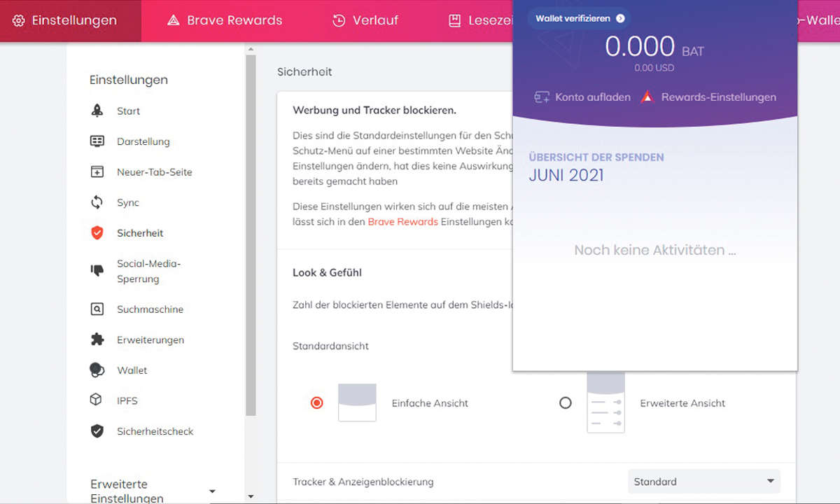
Task: Open the Darstellung settings section
Action: coord(143,141)
